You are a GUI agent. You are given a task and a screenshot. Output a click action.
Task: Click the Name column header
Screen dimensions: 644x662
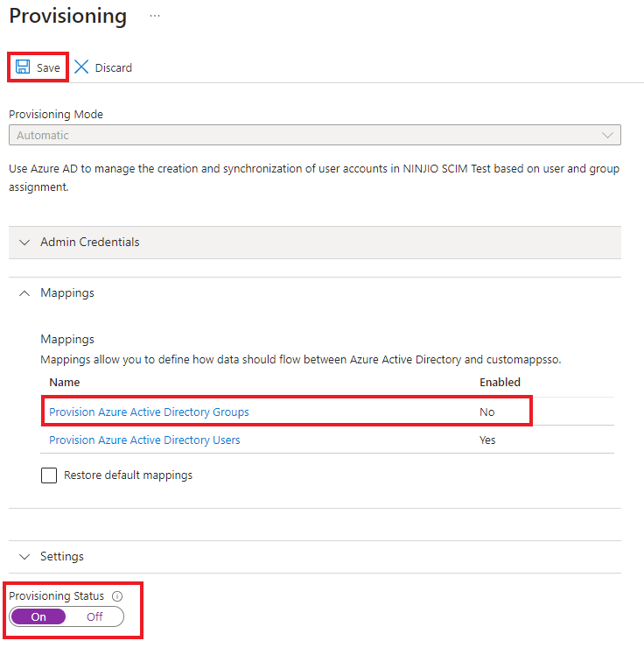pos(65,383)
